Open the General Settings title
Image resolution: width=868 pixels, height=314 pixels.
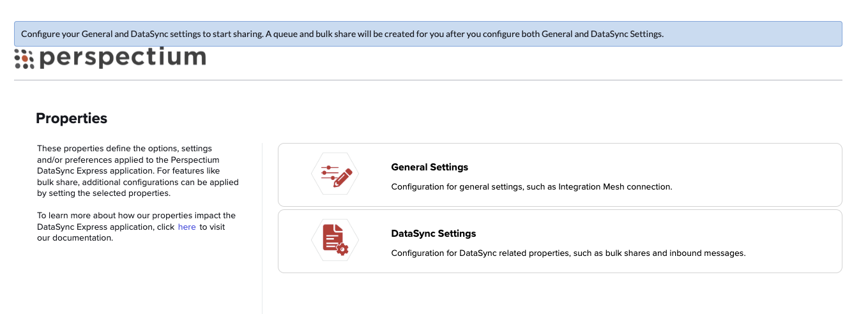pos(429,167)
